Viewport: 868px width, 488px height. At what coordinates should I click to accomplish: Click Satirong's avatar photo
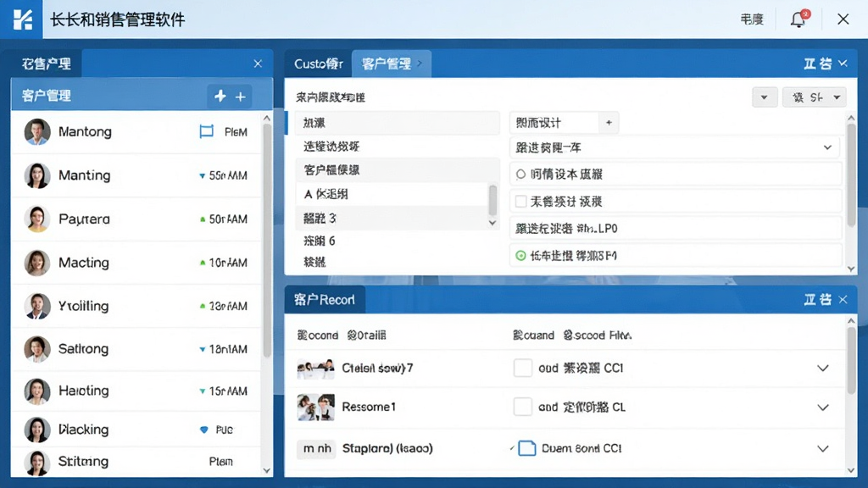37,349
